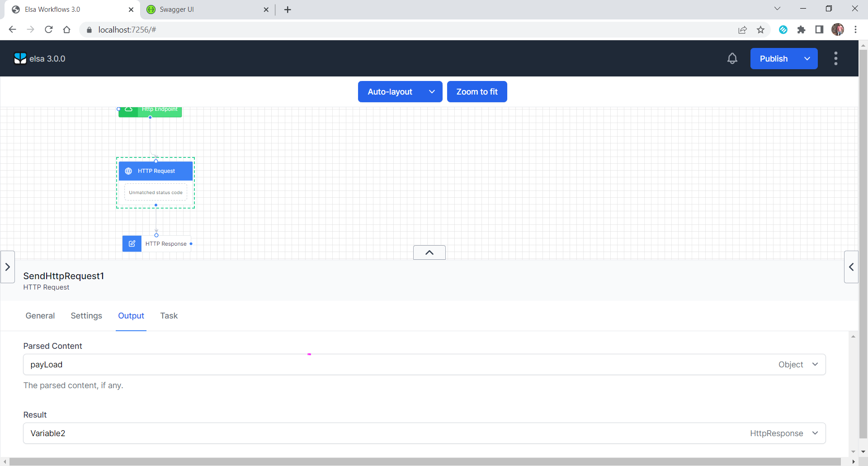868x466 pixels.
Task: Open the vertical ellipsis menu in Elsa header
Action: click(x=836, y=58)
